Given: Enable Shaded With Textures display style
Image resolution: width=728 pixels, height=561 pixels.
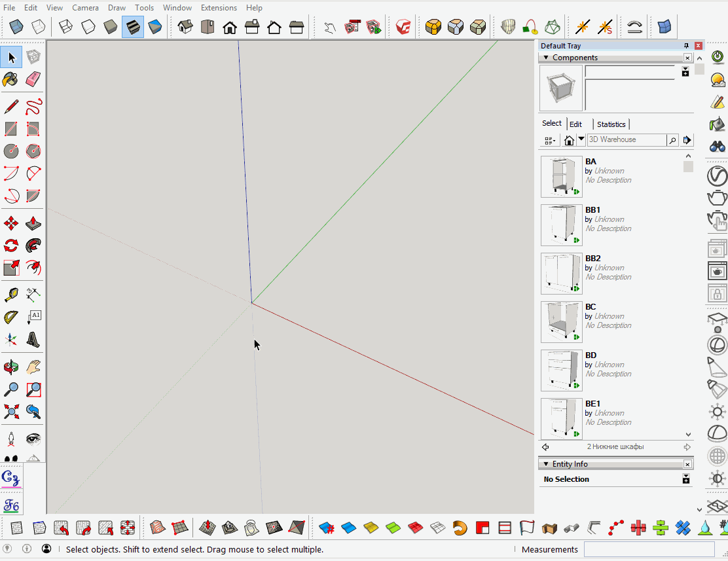Looking at the screenshot, I should tap(133, 26).
